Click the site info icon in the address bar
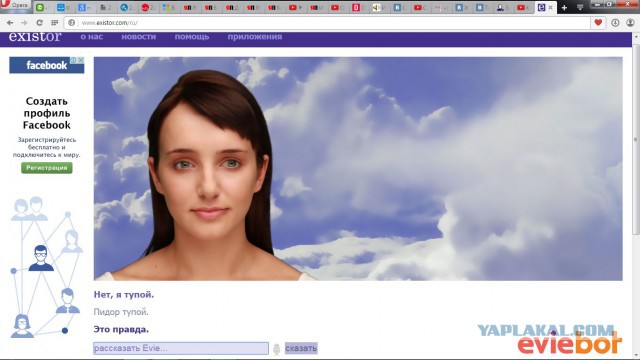640x360 pixels. click(x=72, y=23)
